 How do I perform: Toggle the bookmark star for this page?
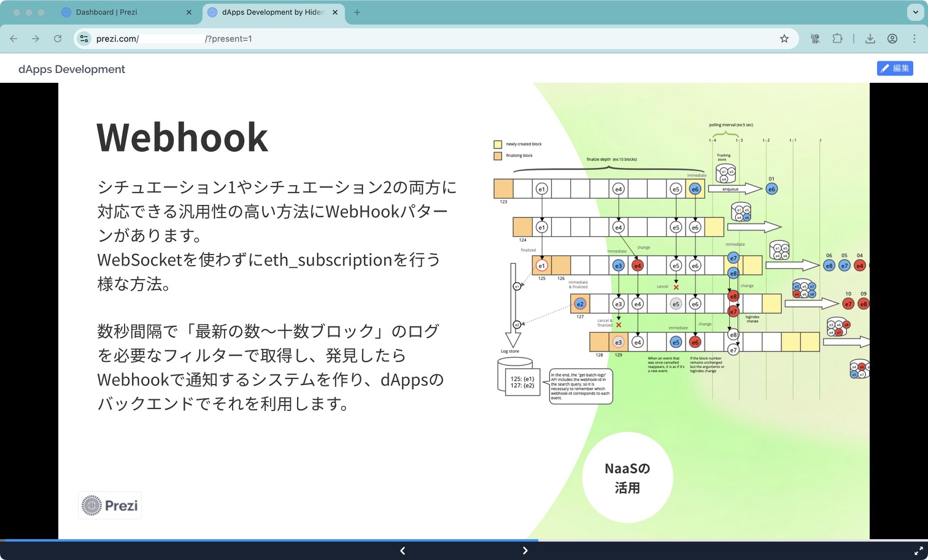click(x=784, y=38)
